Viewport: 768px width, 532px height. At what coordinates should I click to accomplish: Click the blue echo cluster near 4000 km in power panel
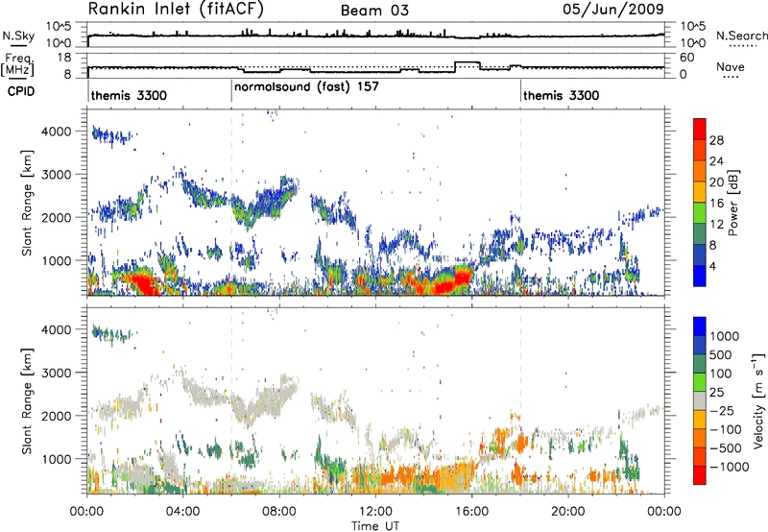coord(111,135)
